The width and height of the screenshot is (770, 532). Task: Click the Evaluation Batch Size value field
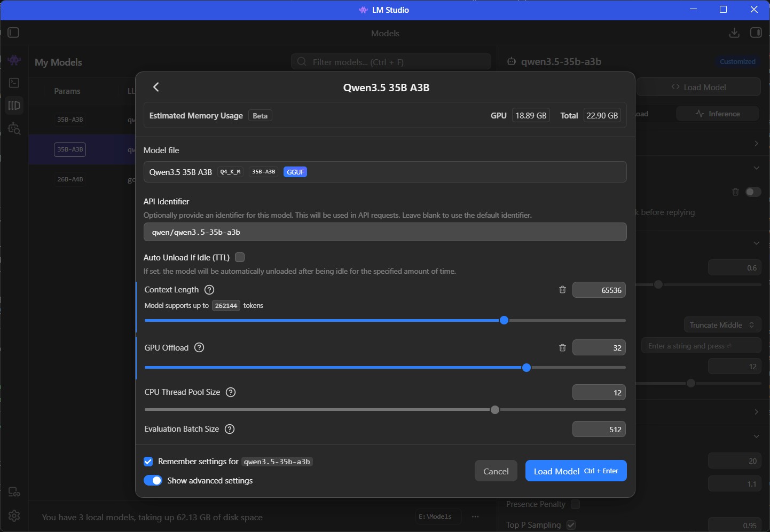[599, 430]
